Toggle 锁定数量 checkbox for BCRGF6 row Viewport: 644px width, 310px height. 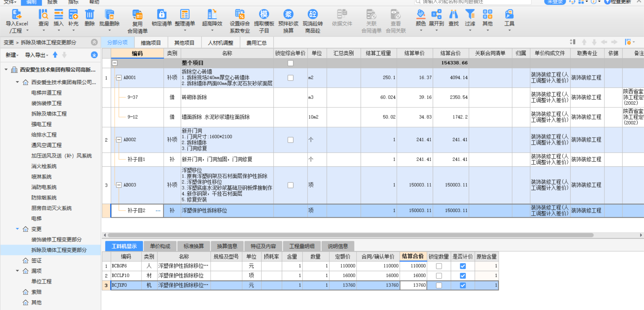pos(439,266)
